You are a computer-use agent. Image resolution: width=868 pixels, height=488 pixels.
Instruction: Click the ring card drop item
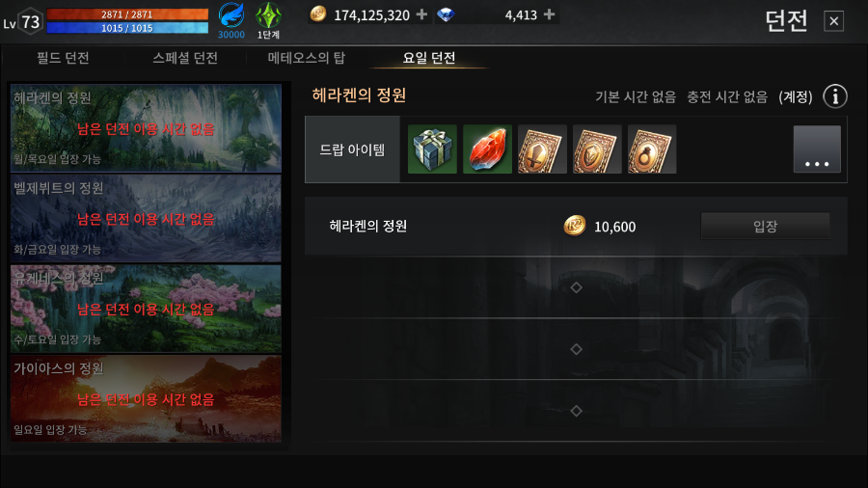(x=652, y=149)
